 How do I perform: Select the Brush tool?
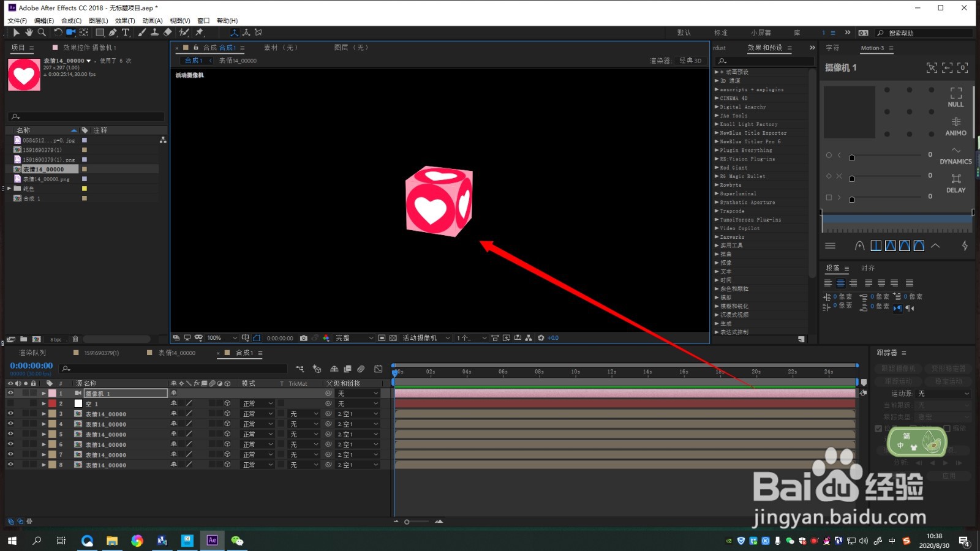click(142, 32)
